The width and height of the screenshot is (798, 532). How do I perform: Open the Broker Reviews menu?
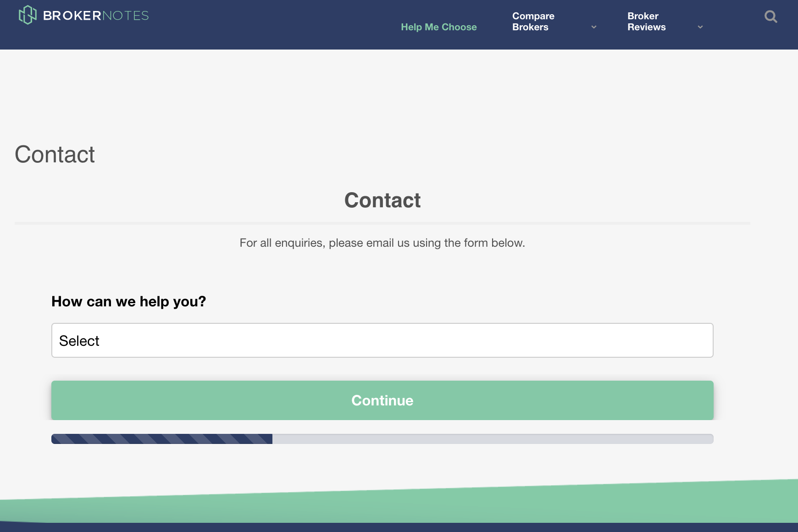(647, 21)
